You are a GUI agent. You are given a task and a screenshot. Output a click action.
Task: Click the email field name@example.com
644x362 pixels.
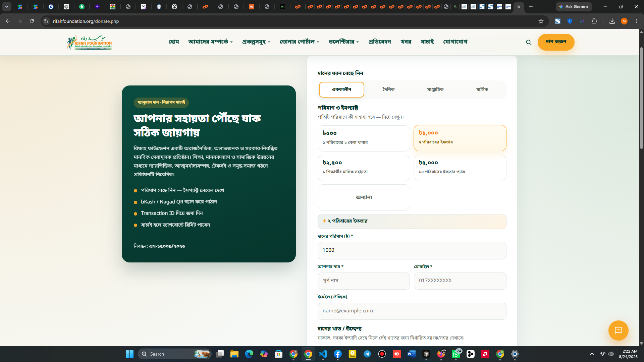tap(412, 311)
